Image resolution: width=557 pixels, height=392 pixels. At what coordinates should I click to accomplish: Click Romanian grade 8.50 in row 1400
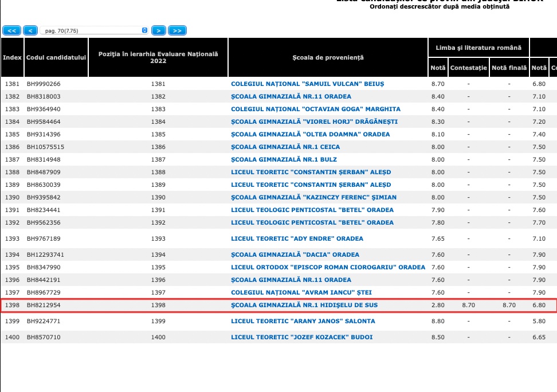click(438, 337)
